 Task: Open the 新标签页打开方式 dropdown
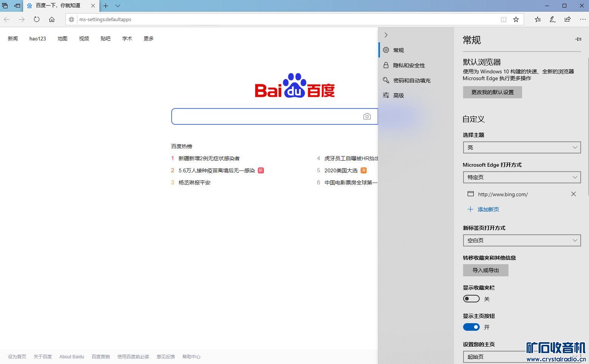(522, 240)
